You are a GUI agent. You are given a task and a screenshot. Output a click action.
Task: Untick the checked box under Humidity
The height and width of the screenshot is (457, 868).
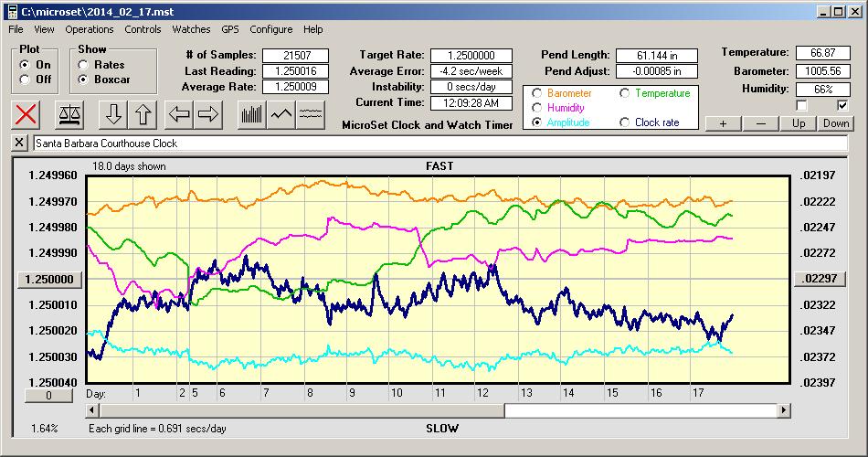(842, 105)
